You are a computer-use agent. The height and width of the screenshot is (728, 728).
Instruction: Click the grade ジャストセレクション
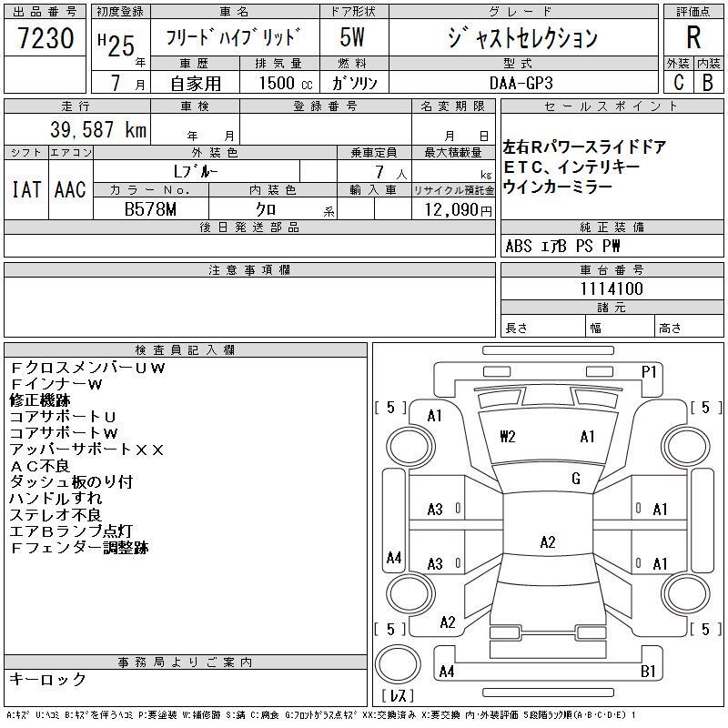point(522,37)
